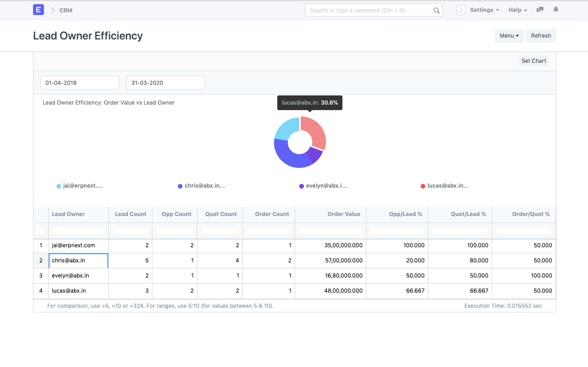
Task: Click the jai@erpnext legend dot
Action: 59,186
